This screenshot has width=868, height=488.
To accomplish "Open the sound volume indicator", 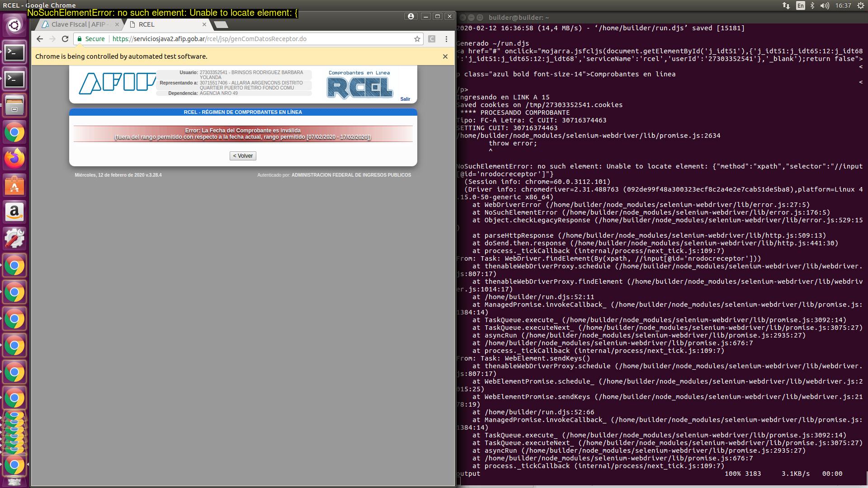I will (x=825, y=5).
